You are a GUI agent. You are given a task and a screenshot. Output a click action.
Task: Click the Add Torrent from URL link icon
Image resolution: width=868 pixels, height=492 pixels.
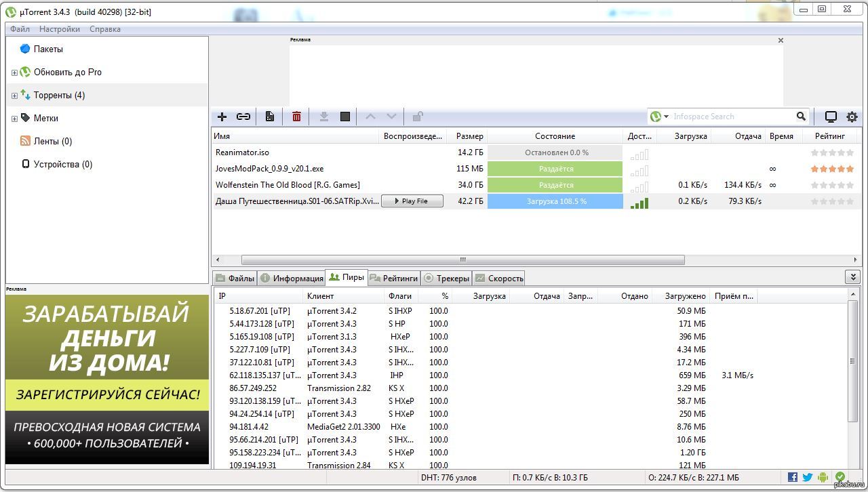(x=243, y=117)
